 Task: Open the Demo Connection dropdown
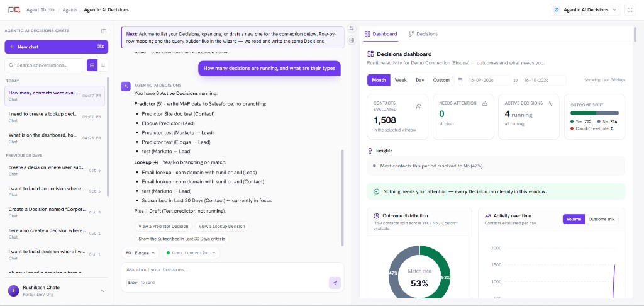tap(191, 253)
